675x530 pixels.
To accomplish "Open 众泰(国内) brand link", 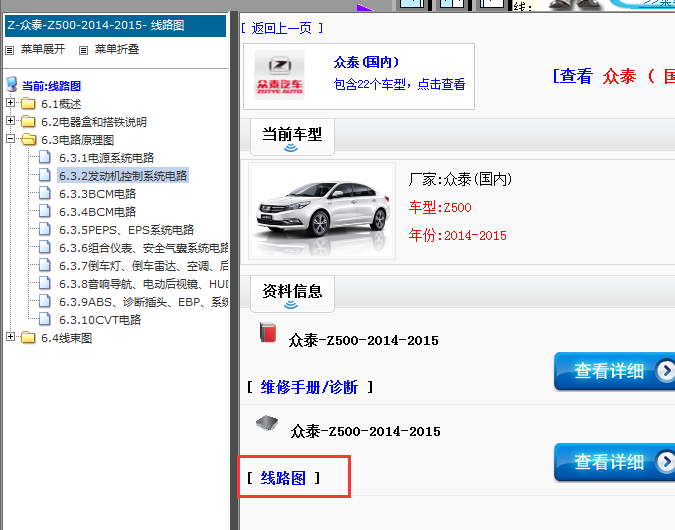I will pos(366,62).
